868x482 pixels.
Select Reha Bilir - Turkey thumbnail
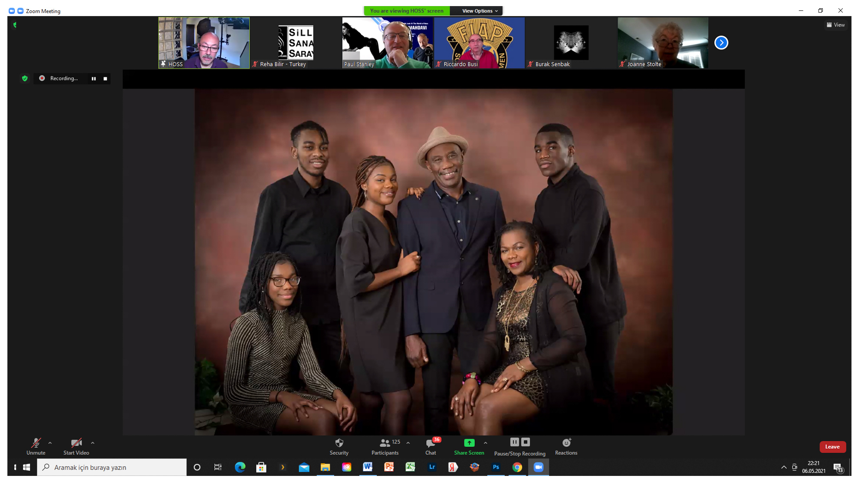point(296,43)
